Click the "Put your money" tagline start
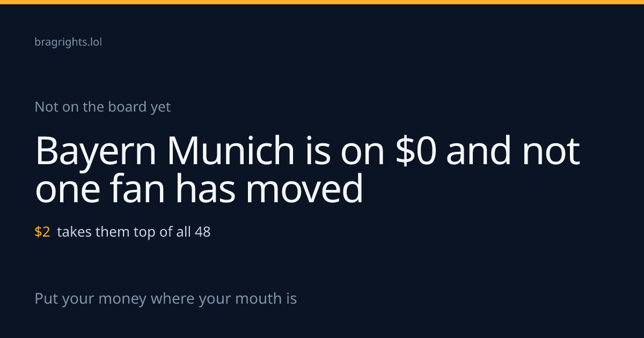Image resolution: width=644 pixels, height=338 pixels. [91, 298]
